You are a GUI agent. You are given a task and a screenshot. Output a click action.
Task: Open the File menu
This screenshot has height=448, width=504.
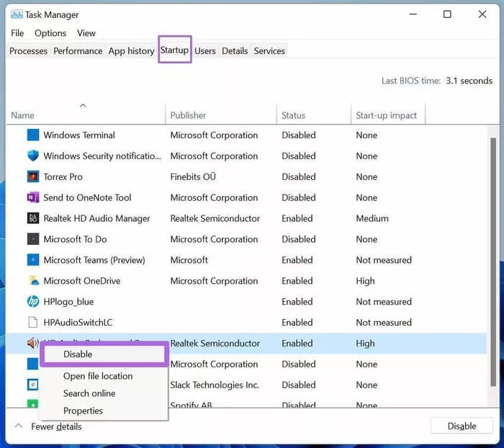click(17, 33)
